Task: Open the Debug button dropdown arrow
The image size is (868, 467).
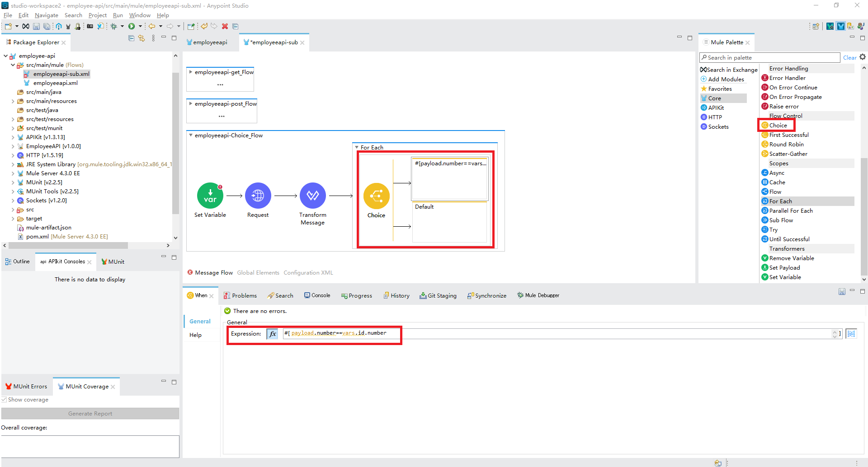Action: click(122, 26)
